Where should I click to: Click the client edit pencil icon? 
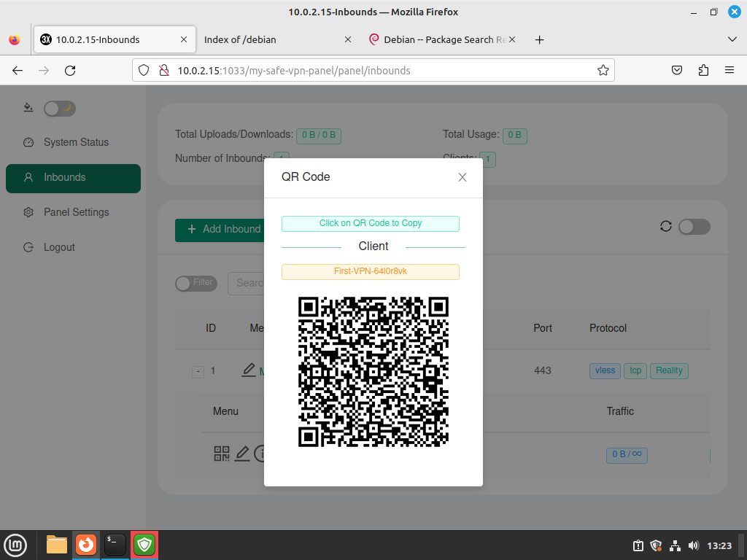click(242, 454)
